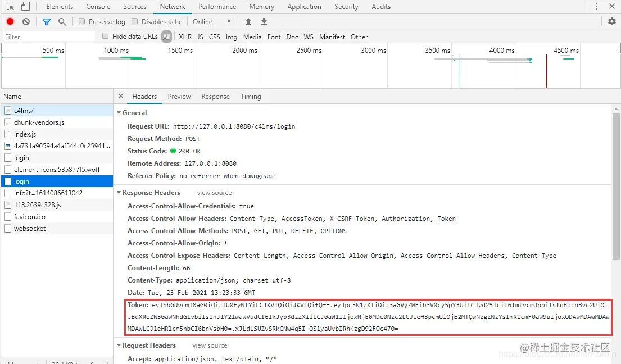The width and height of the screenshot is (621, 364).
Task: Filter requests by Doc
Action: coord(292,37)
